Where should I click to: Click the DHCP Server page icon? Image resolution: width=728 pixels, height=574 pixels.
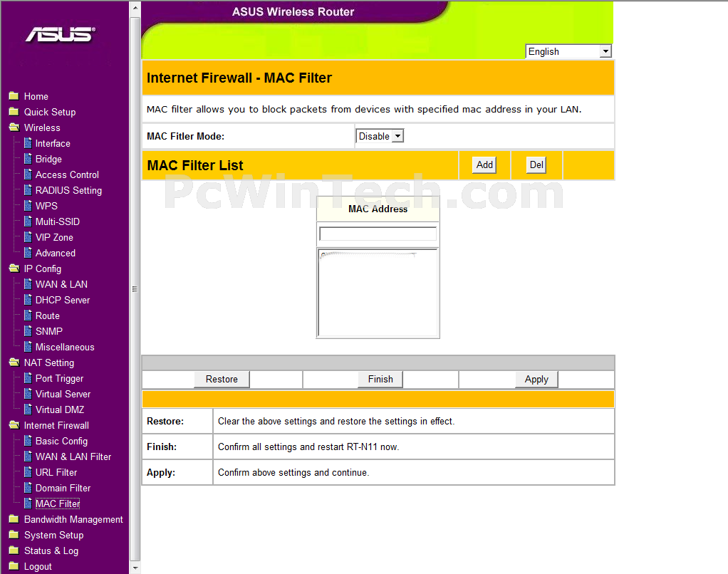[x=28, y=300]
